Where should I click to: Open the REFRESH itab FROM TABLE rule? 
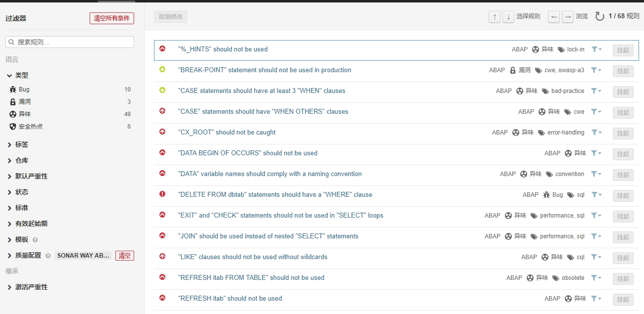click(251, 278)
